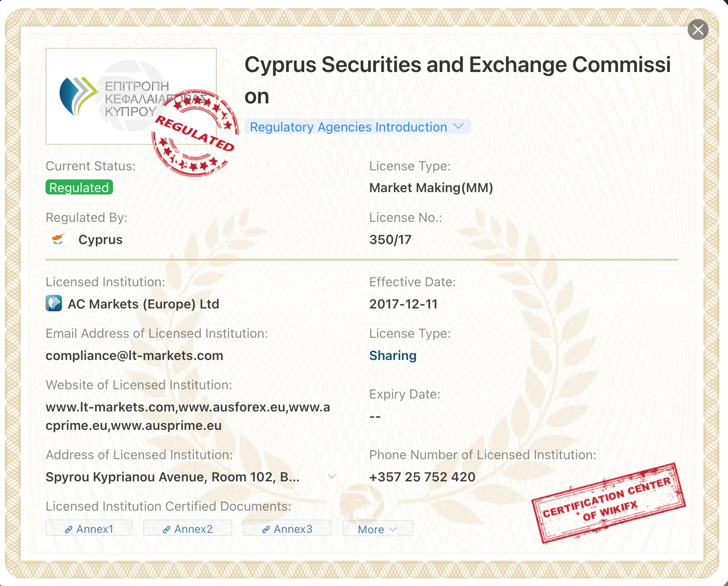The width and height of the screenshot is (728, 586).
Task: Open AC Markets (Europe) Ltd institution name
Action: tap(144, 304)
